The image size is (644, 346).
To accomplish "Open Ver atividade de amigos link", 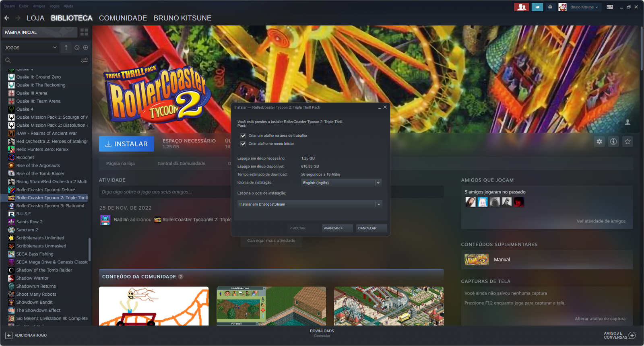I will (x=601, y=221).
